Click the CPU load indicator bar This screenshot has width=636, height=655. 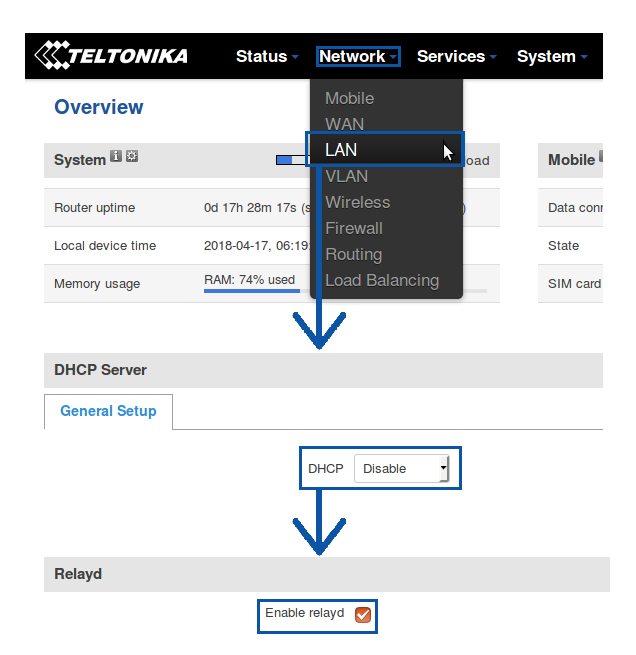click(x=292, y=159)
